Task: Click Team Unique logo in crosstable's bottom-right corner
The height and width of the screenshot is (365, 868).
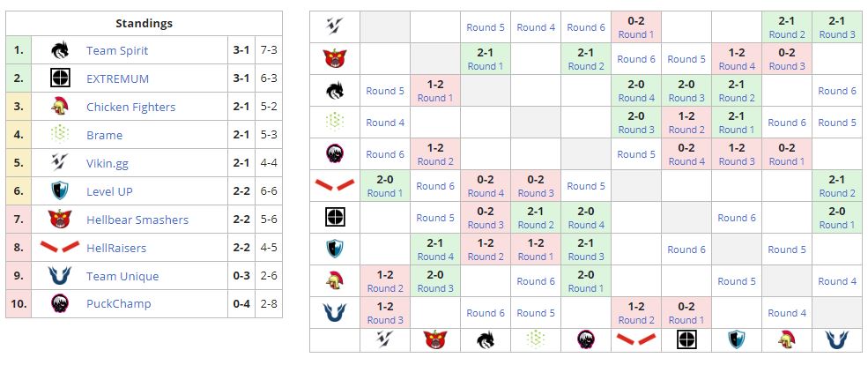Action: pyautogui.click(x=837, y=340)
